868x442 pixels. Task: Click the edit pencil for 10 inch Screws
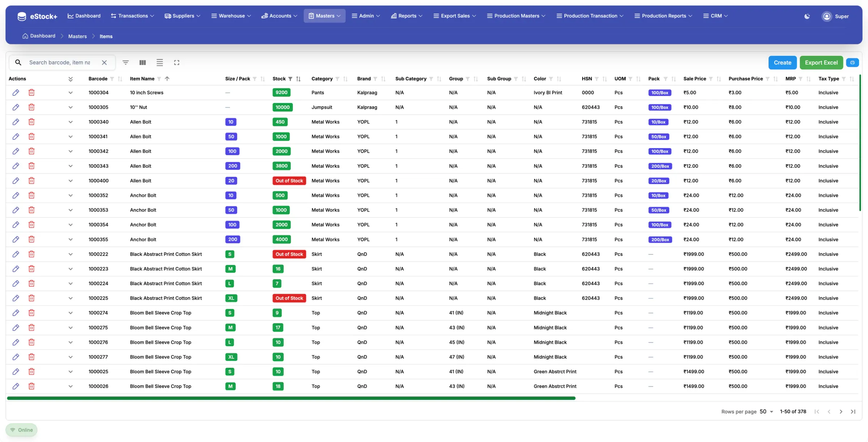16,93
